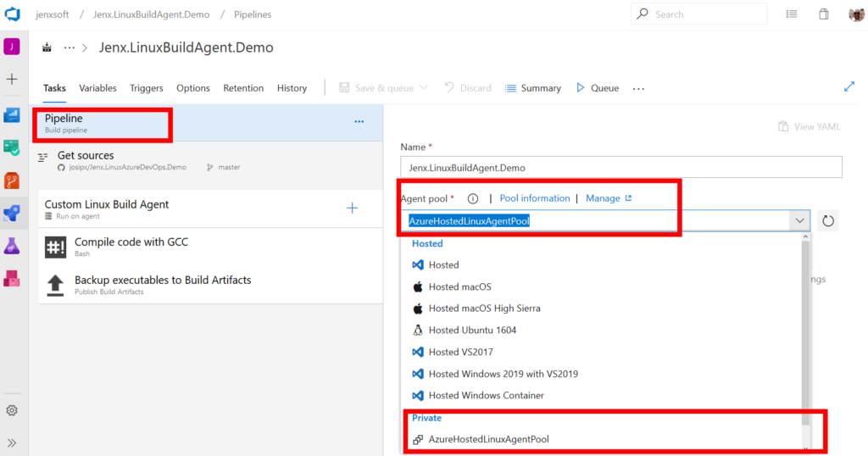The height and width of the screenshot is (456, 868).
Task: Open project settings gear icon
Action: (12, 410)
